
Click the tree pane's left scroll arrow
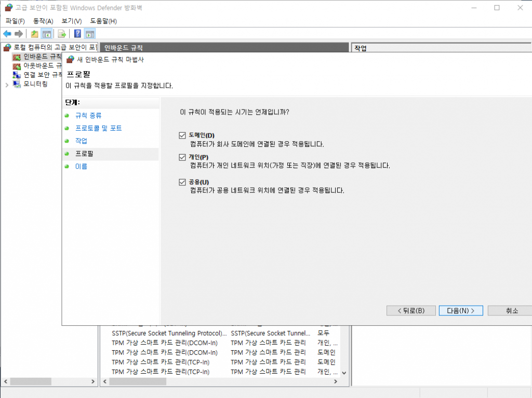pyautogui.click(x=5, y=381)
